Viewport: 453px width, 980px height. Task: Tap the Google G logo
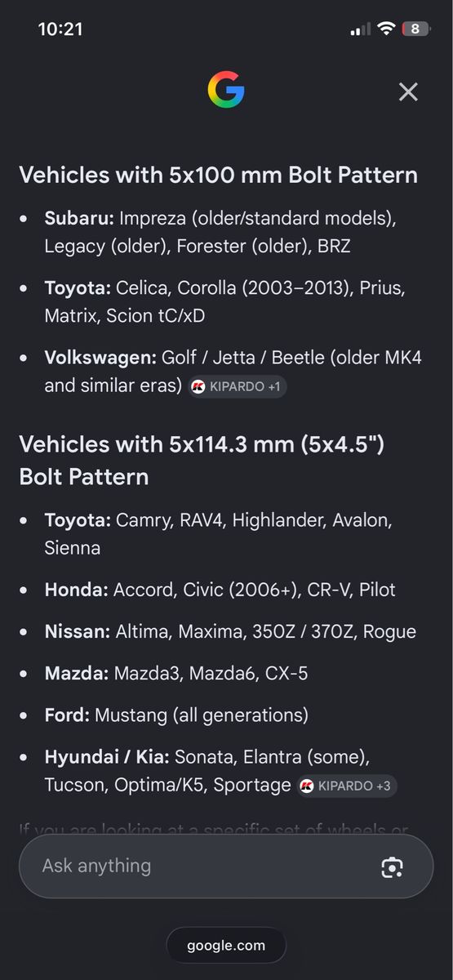coord(226,90)
